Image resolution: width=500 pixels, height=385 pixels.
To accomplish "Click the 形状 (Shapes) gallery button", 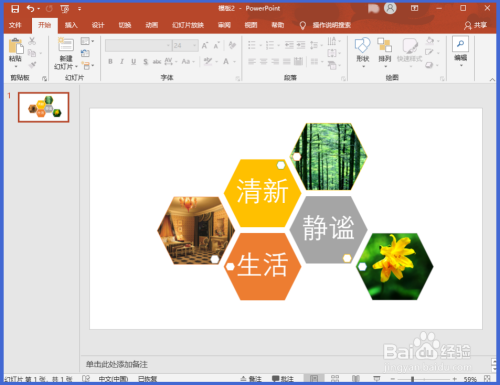I will [363, 52].
